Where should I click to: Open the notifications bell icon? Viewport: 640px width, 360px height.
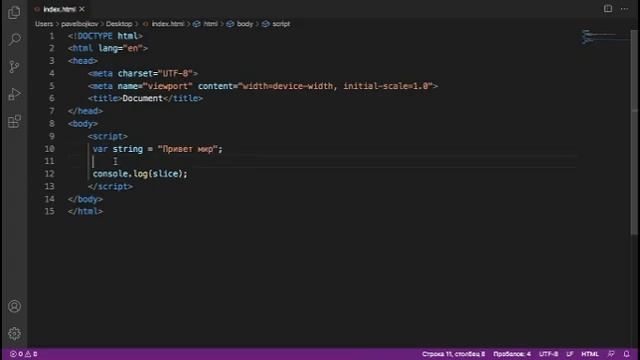coord(627,354)
